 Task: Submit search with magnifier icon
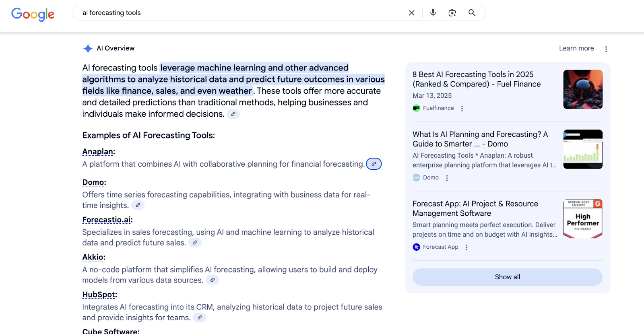click(472, 13)
